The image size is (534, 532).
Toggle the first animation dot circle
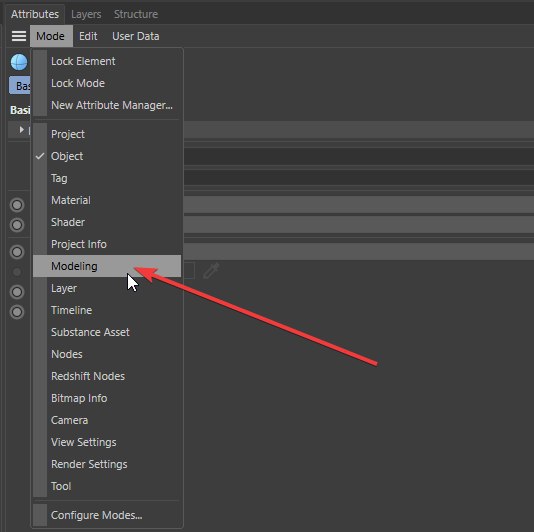click(x=17, y=205)
